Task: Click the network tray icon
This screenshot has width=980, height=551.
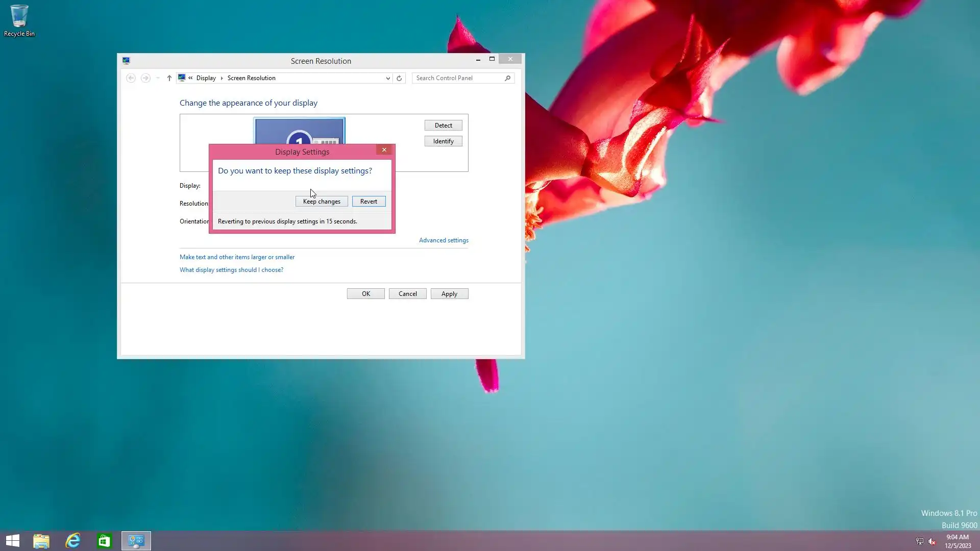Action: (919, 541)
